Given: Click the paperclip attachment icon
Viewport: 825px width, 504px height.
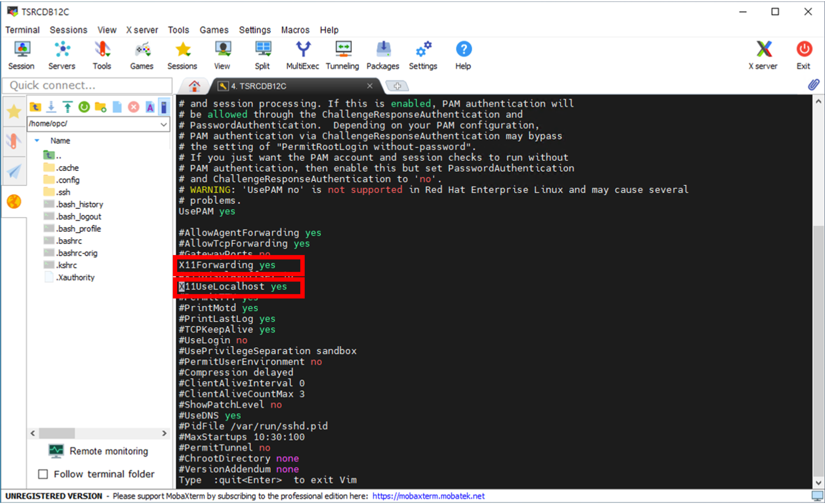Looking at the screenshot, I should 814,85.
